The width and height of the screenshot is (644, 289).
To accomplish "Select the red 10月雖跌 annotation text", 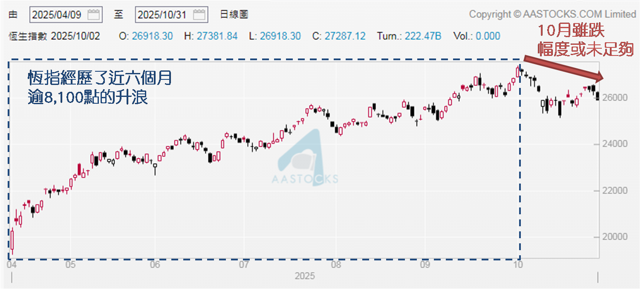I will click(571, 31).
